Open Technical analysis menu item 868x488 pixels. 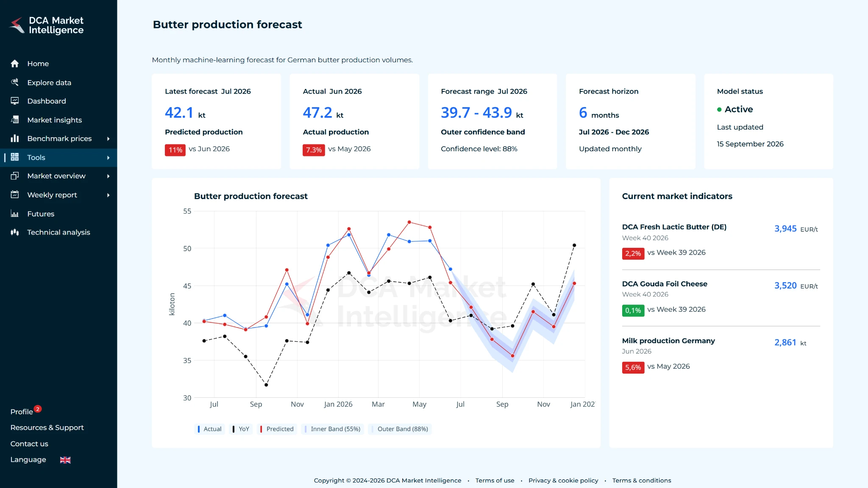[x=58, y=232]
